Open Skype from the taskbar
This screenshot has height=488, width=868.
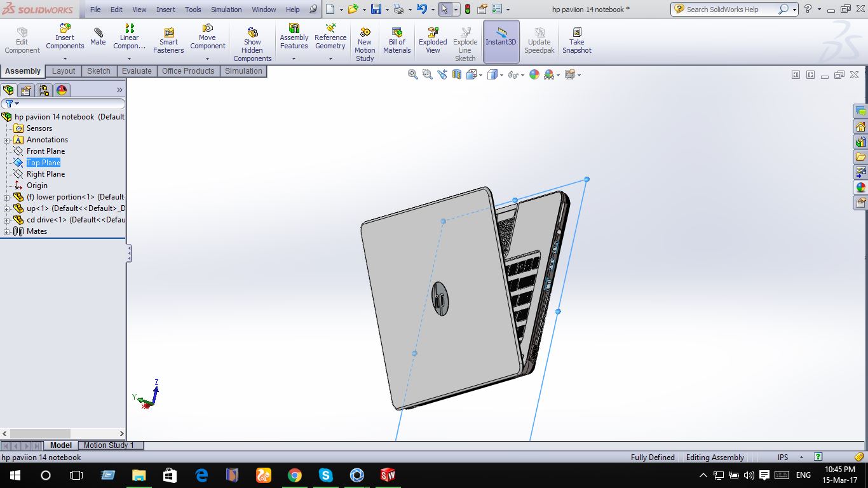point(325,475)
